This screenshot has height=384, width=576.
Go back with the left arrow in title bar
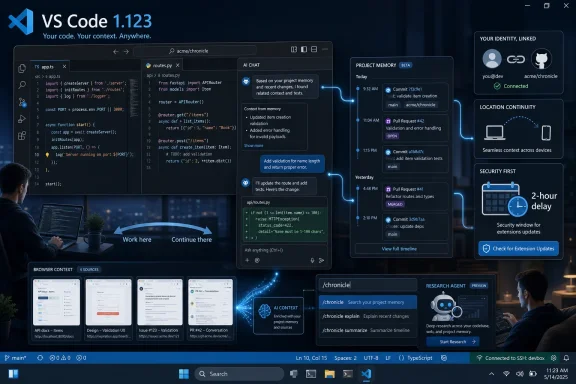116,51
